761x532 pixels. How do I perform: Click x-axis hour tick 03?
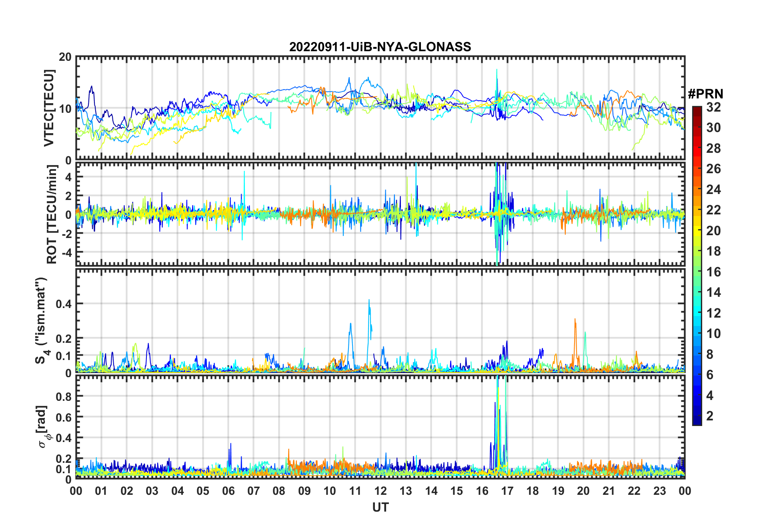tap(152, 491)
